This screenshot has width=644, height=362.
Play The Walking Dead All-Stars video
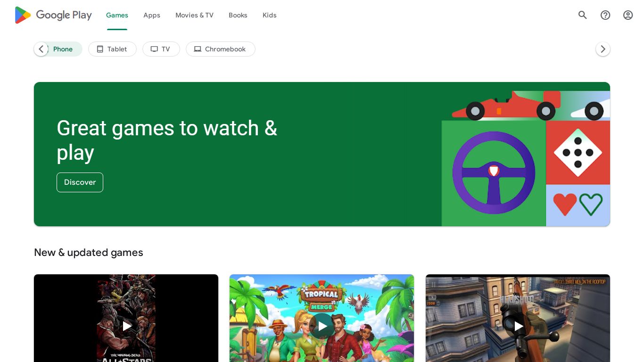[127, 326]
